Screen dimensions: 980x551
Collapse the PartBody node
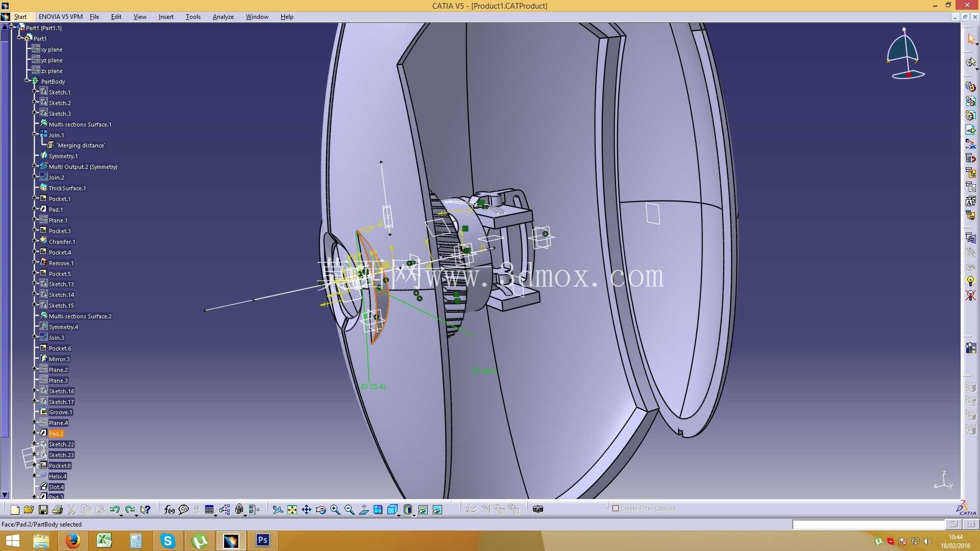[27, 81]
